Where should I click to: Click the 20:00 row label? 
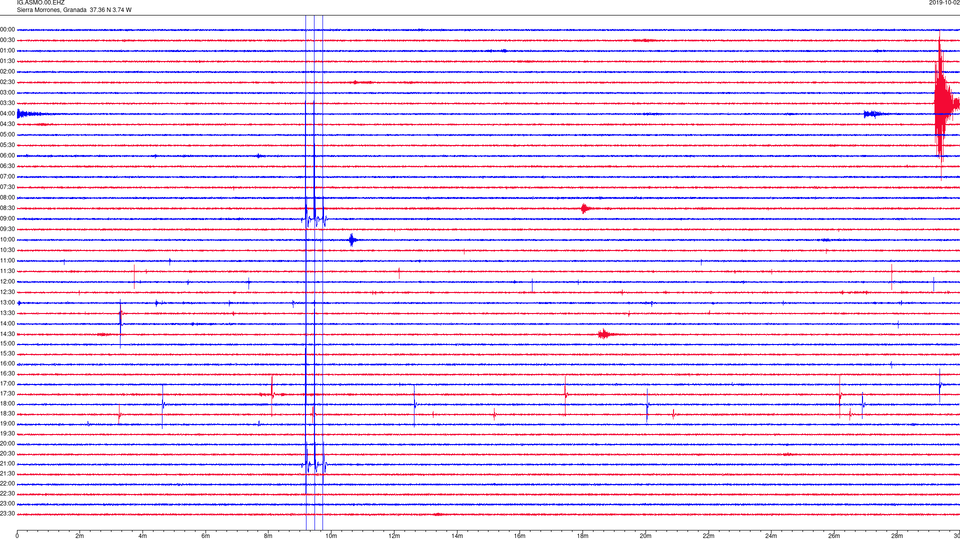(7, 444)
